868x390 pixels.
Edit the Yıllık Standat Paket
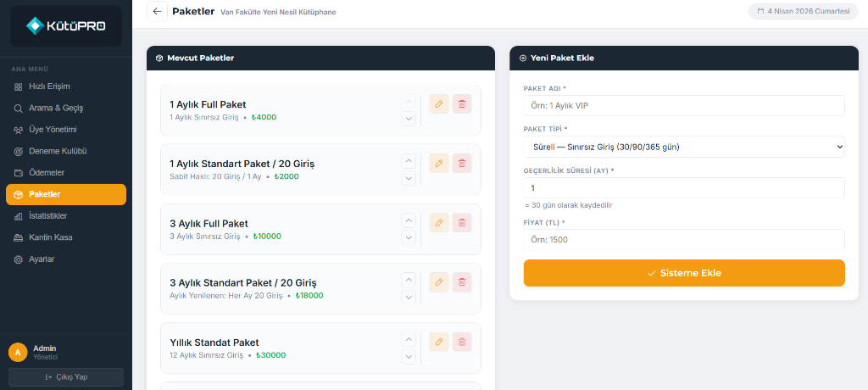click(x=438, y=342)
